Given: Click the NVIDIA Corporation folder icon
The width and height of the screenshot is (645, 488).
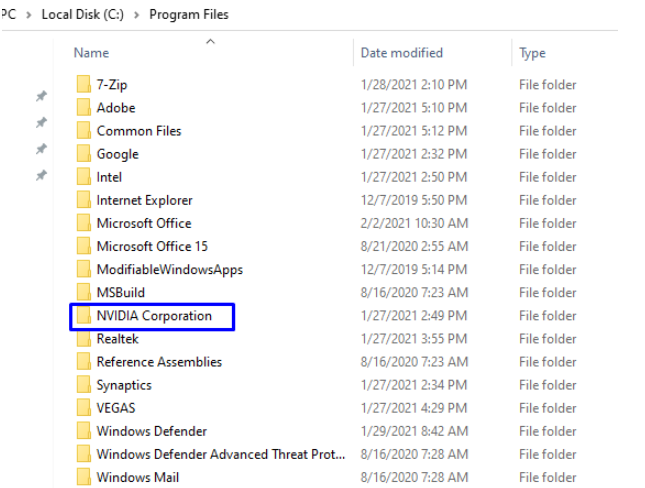Looking at the screenshot, I should 84,315.
